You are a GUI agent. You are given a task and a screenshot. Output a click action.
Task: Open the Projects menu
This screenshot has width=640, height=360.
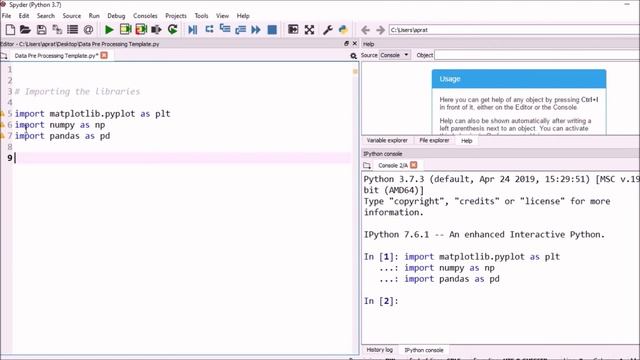pyautogui.click(x=176, y=16)
